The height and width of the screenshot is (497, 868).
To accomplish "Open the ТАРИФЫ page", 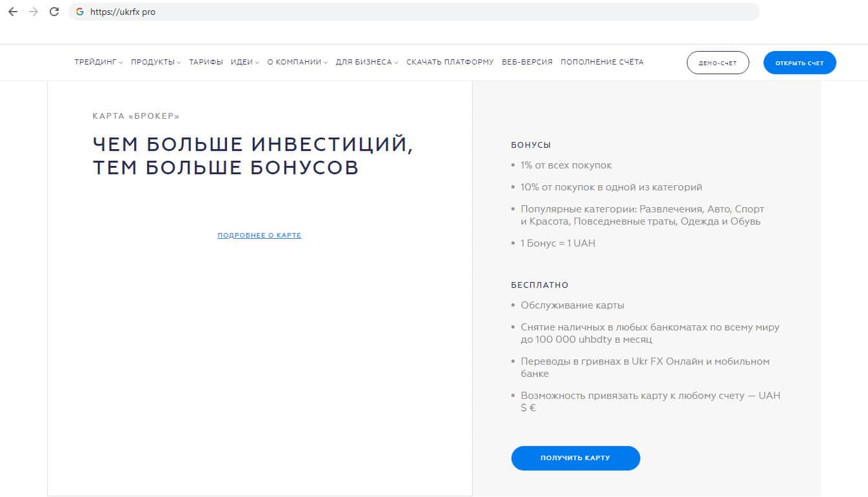I will coord(206,62).
